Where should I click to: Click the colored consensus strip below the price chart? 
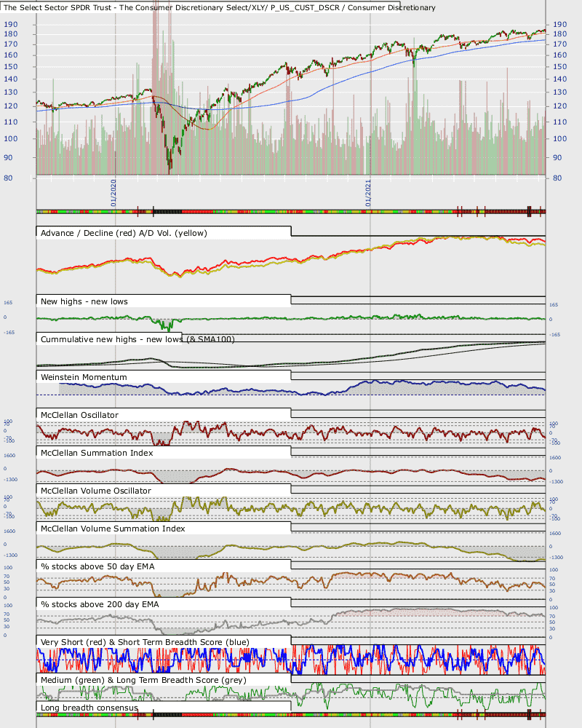click(291, 212)
